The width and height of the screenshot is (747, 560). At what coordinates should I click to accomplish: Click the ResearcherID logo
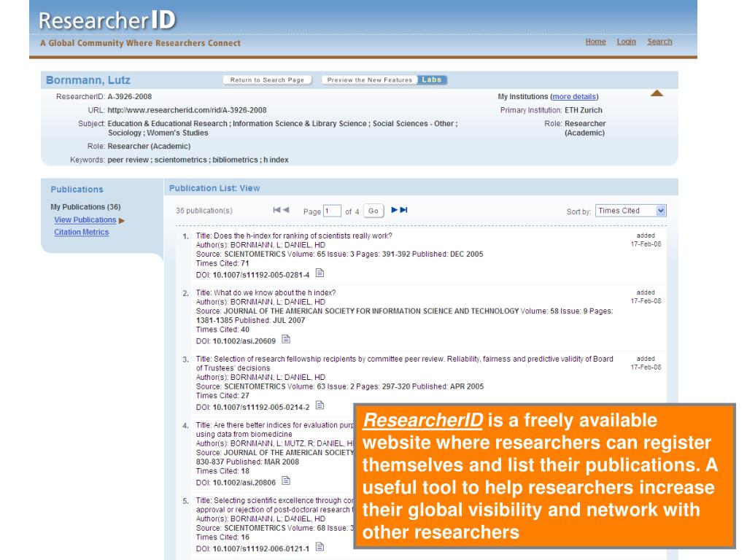pyautogui.click(x=107, y=20)
